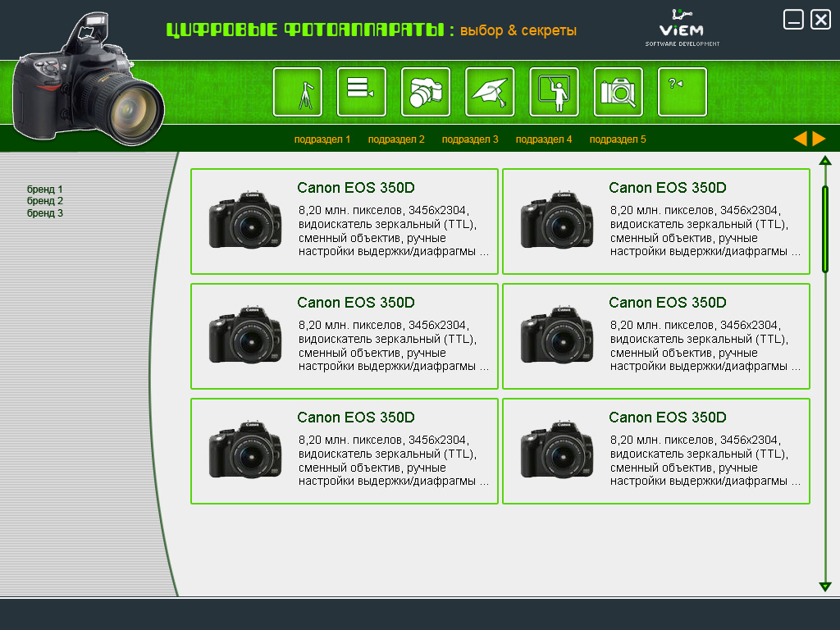Click the header title 'ЦИФРОВЫЕ ФОТОАППАРАТЫ'
This screenshot has height=630, width=840.
(x=305, y=30)
